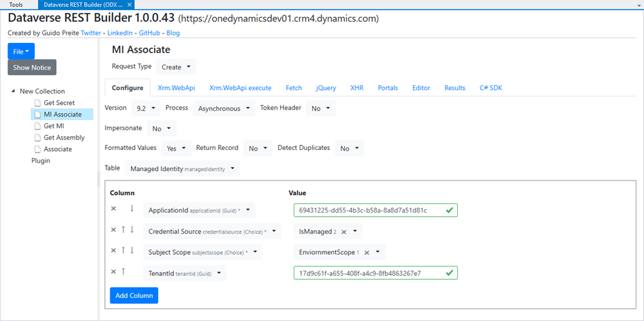Switch to the Configure tab

(x=127, y=88)
